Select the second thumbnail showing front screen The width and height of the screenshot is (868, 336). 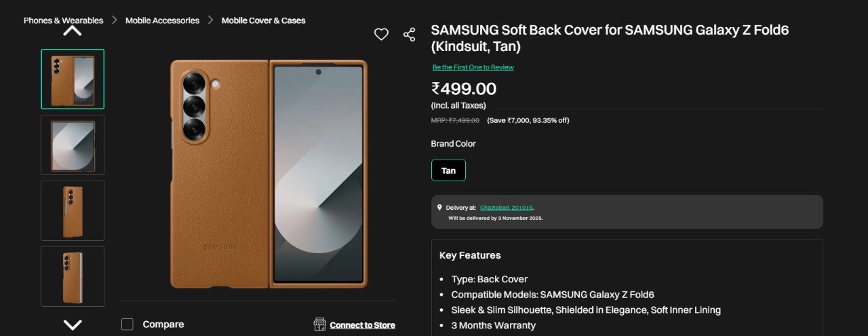click(x=73, y=145)
